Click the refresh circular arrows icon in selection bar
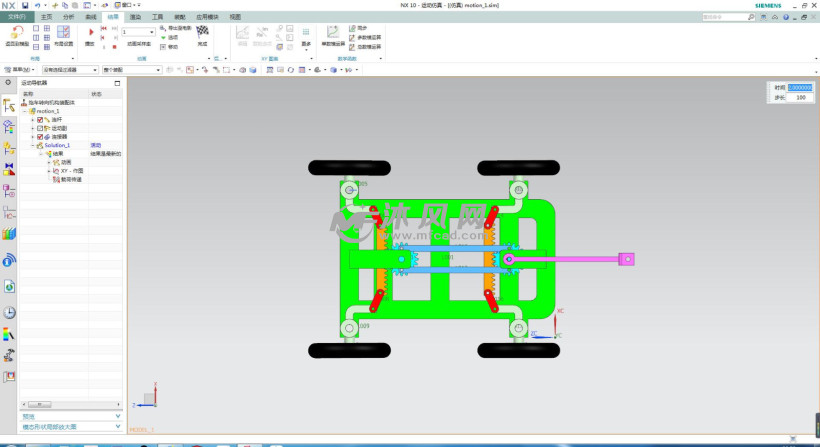Viewport: 820px width, 447px height. coord(291,70)
